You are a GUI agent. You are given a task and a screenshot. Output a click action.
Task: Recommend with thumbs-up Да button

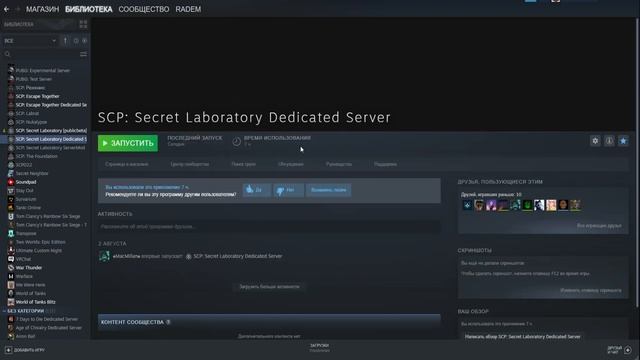point(257,190)
